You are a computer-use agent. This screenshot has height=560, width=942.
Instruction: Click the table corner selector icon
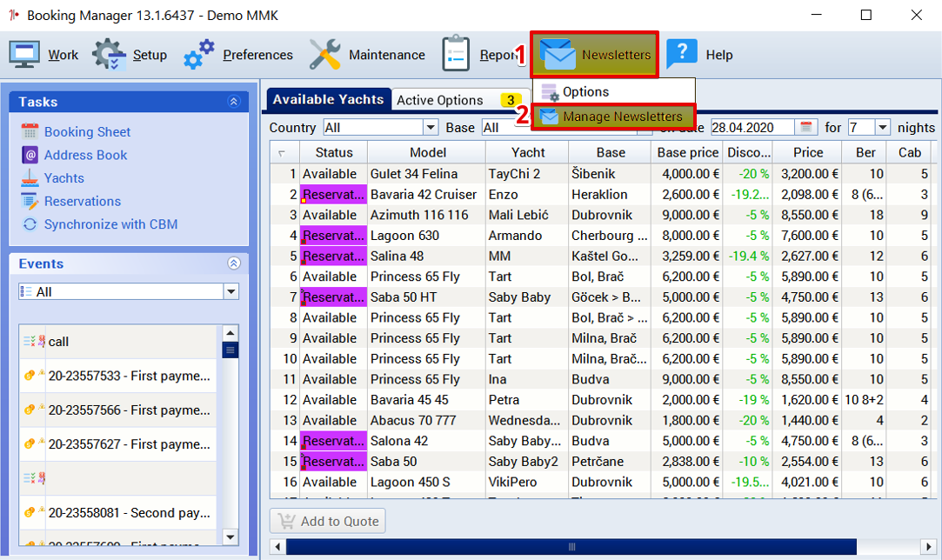tap(282, 153)
